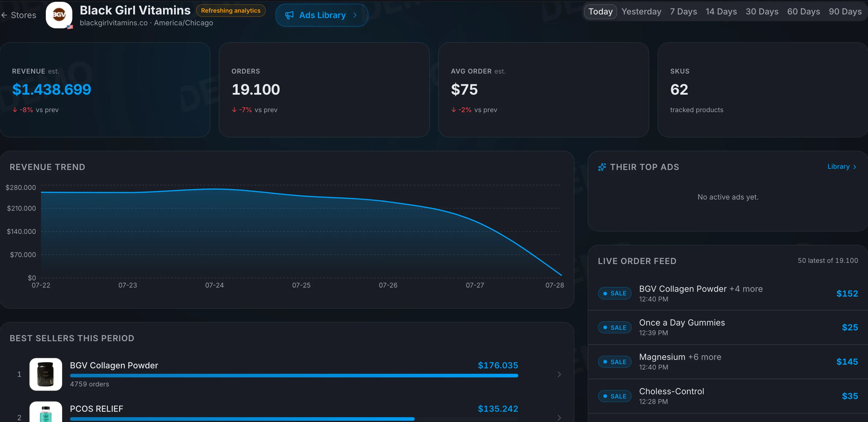Click the average order value $75

click(x=464, y=89)
